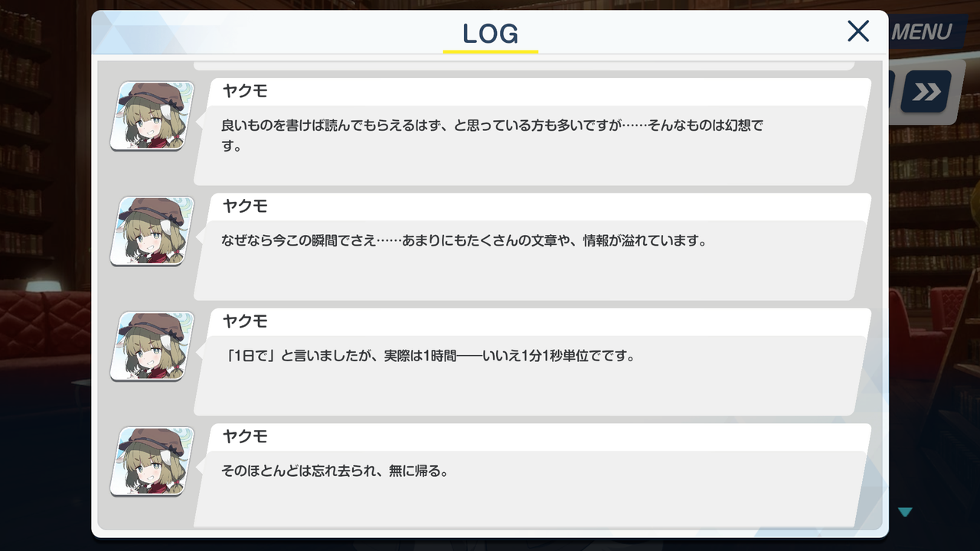
Task: Click the LOG title heading
Action: (491, 33)
